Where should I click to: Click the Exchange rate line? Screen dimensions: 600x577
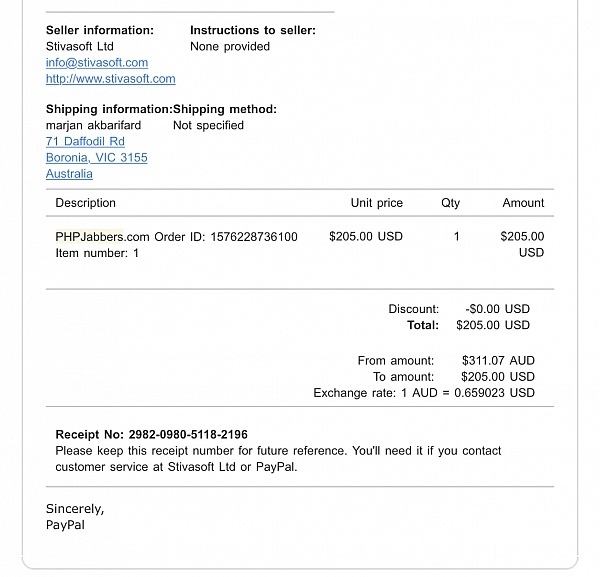(424, 393)
